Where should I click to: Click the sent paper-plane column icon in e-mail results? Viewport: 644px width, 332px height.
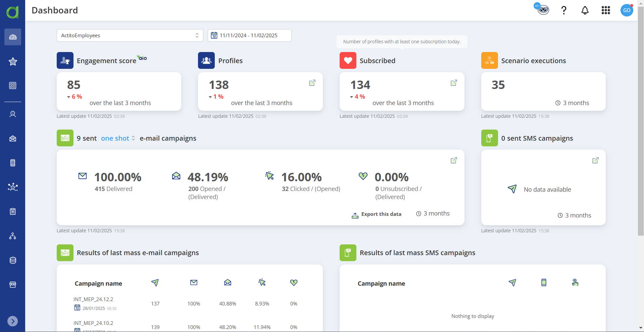155,283
